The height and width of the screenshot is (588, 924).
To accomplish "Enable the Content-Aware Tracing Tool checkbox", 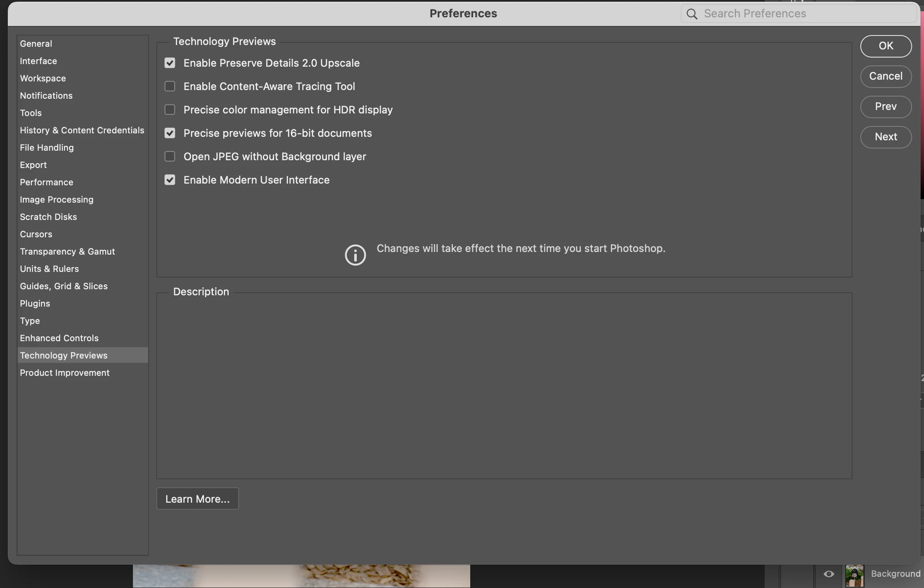I will 170,87.
